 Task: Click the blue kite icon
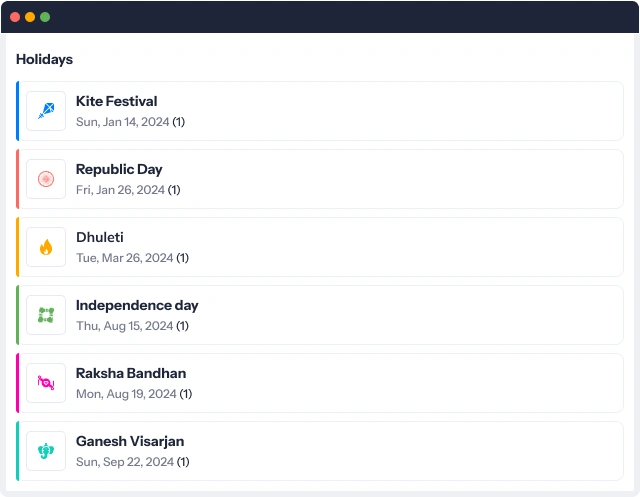[x=46, y=111]
